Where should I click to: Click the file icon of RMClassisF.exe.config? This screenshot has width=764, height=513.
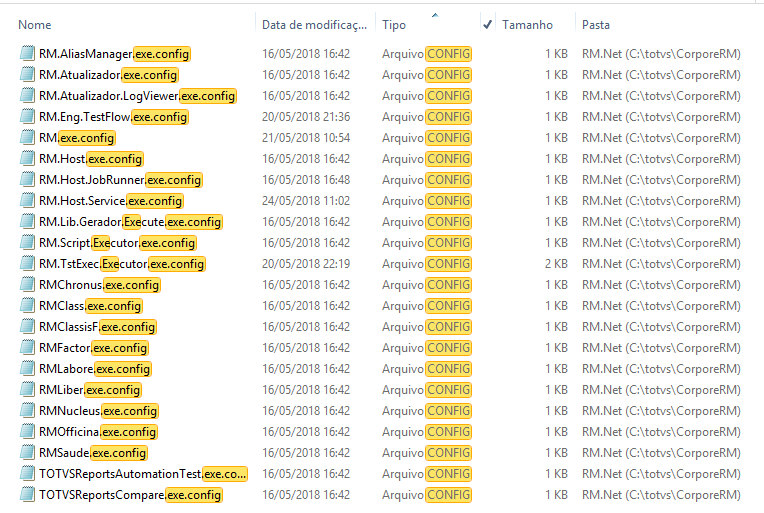(x=27, y=326)
